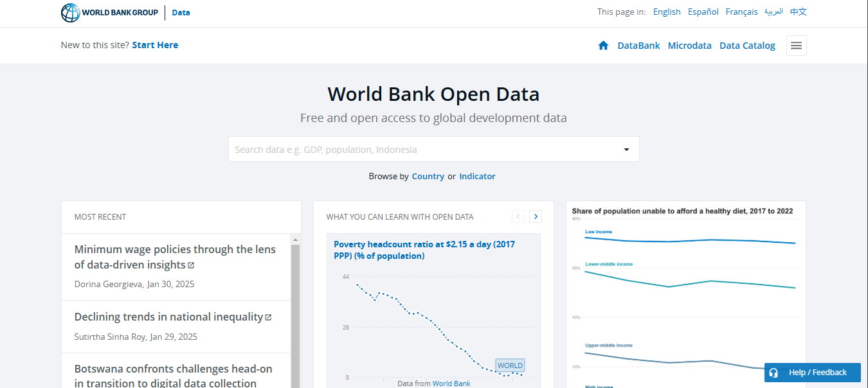Expand the search box dropdown arrow
Image resolution: width=868 pixels, height=388 pixels.
tap(626, 150)
